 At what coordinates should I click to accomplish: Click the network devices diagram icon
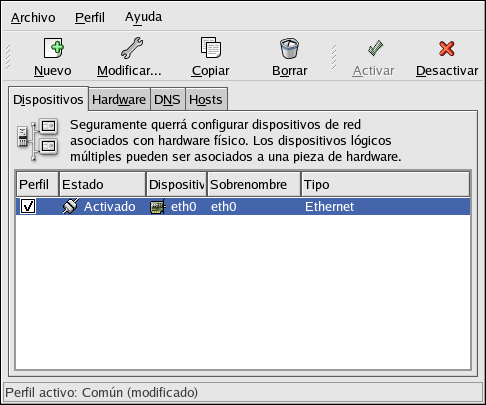click(x=38, y=139)
